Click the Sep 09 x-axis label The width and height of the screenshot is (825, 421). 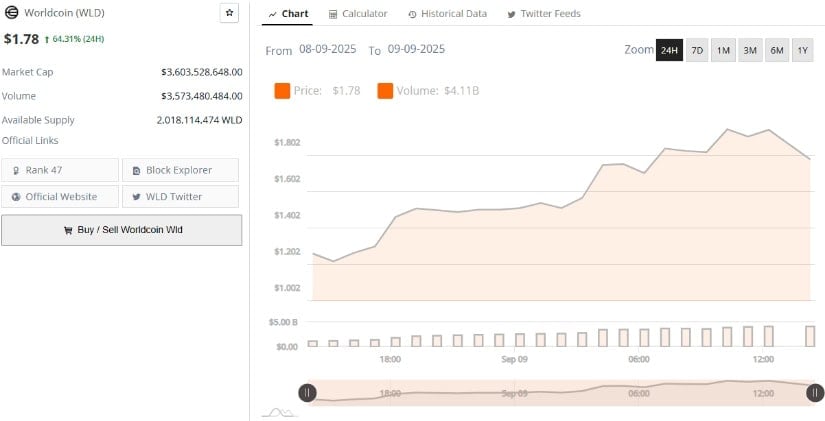[515, 359]
